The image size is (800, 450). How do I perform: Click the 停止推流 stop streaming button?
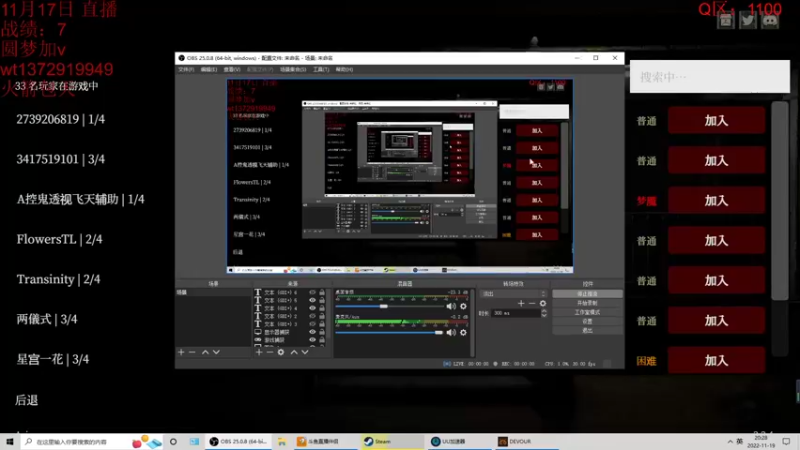pos(587,294)
